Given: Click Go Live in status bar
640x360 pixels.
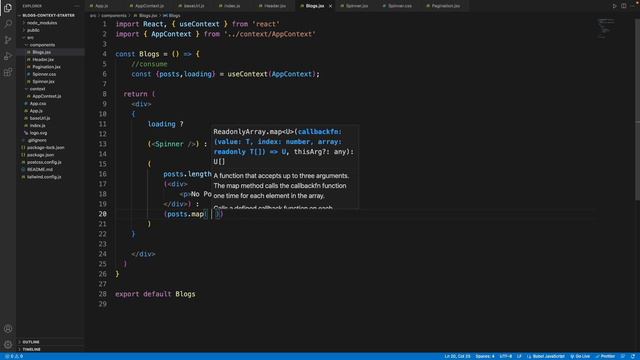Looking at the screenshot, I should (580, 356).
